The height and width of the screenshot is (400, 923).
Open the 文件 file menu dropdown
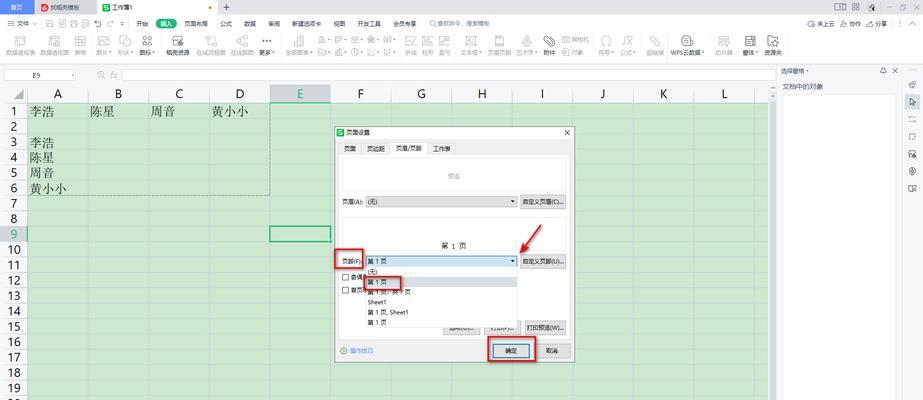22,24
